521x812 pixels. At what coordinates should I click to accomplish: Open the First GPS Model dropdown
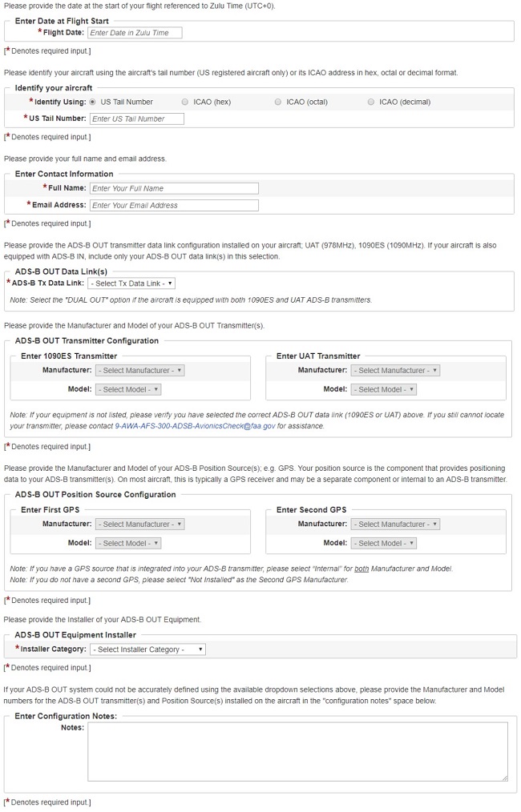tap(128, 543)
